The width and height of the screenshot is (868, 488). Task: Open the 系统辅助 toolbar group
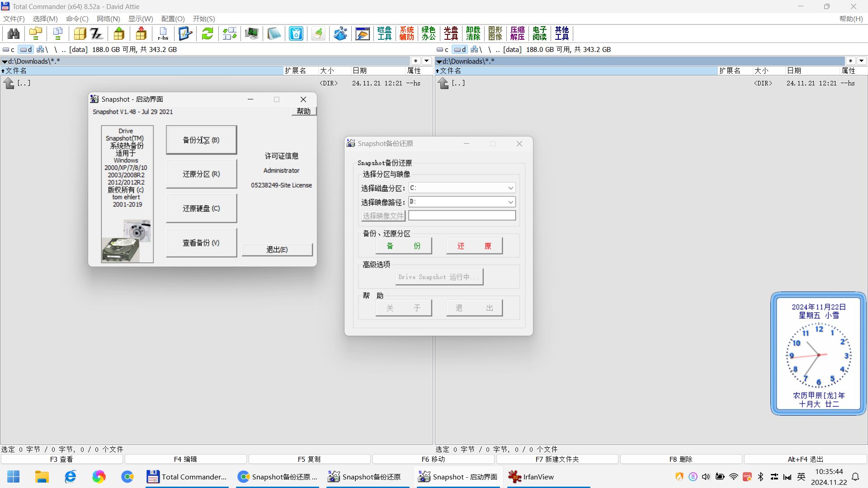pos(407,33)
